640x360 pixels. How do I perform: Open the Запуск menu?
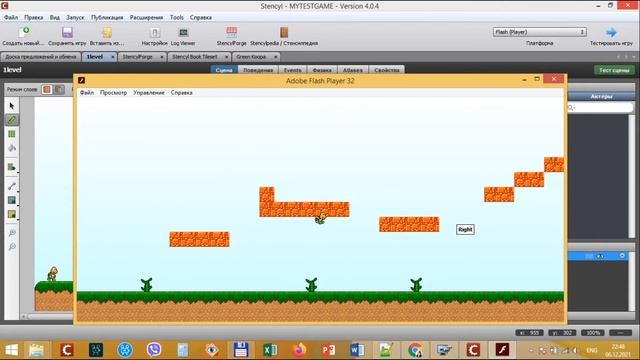(75, 18)
